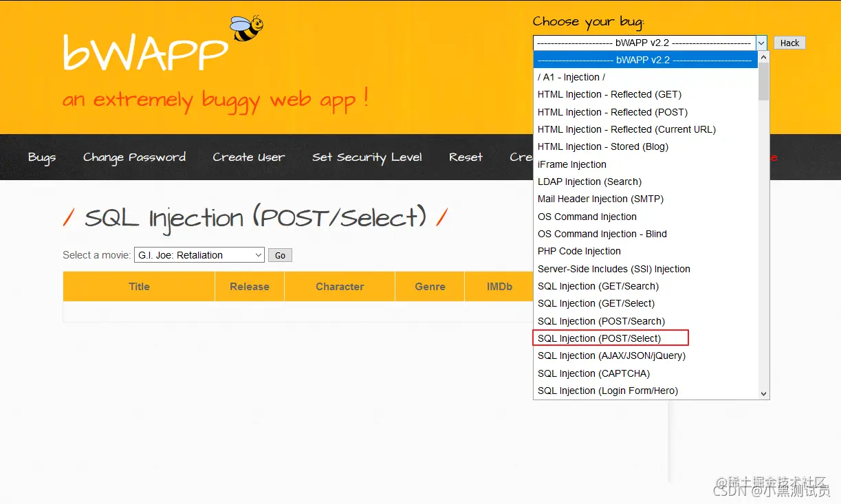841x504 pixels.
Task: Choose SQL Injection (Login Form/Hero)
Action: 646,391
